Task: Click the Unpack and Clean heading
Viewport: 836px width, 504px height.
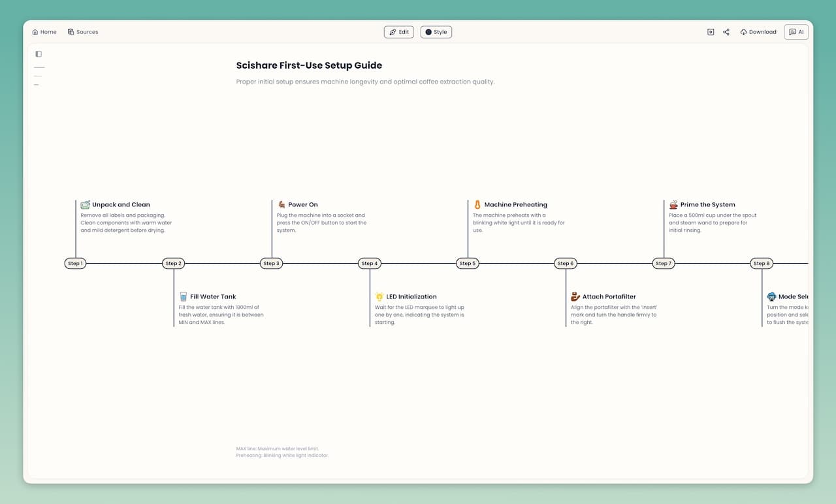Action: point(121,204)
